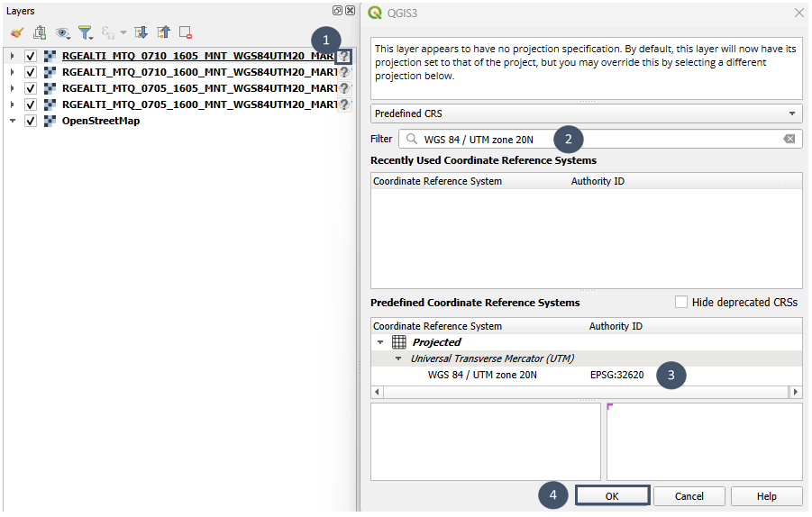
Task: Select WGS 84 / UTM zone 20N entry
Action: (482, 375)
